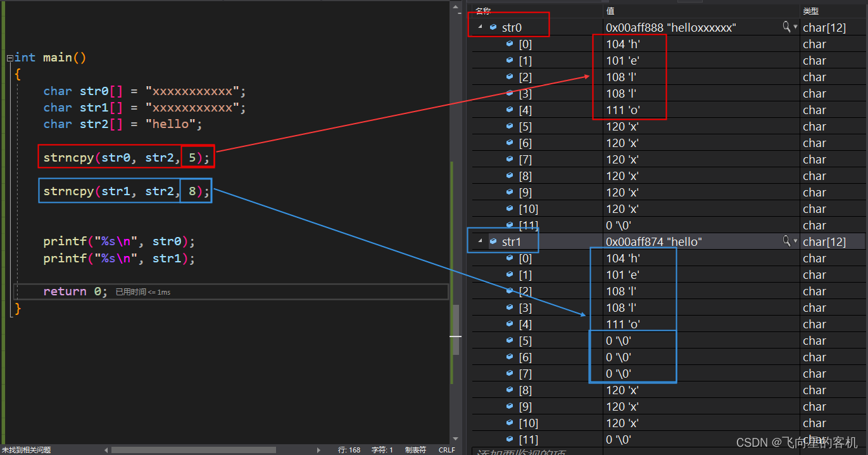Click the 未找到相关问题 status indicator
The width and height of the screenshot is (868, 455).
[26, 450]
